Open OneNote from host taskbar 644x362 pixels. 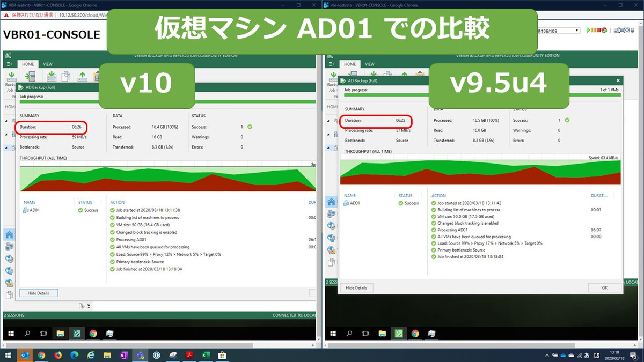pyautogui.click(x=124, y=355)
